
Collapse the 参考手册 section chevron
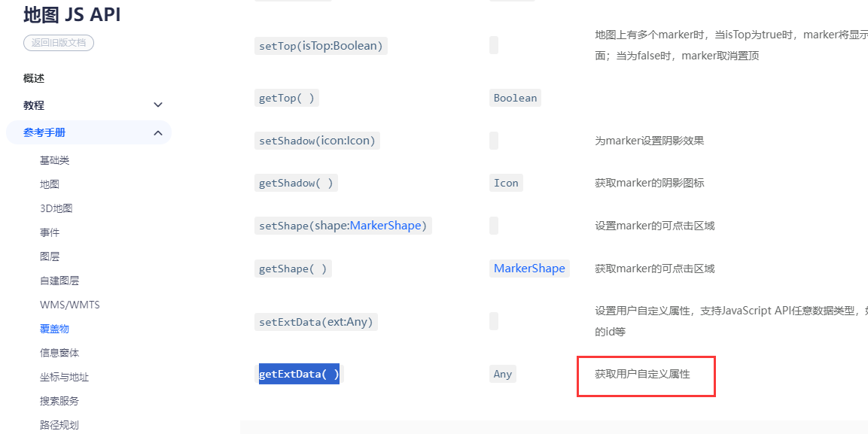coord(158,132)
